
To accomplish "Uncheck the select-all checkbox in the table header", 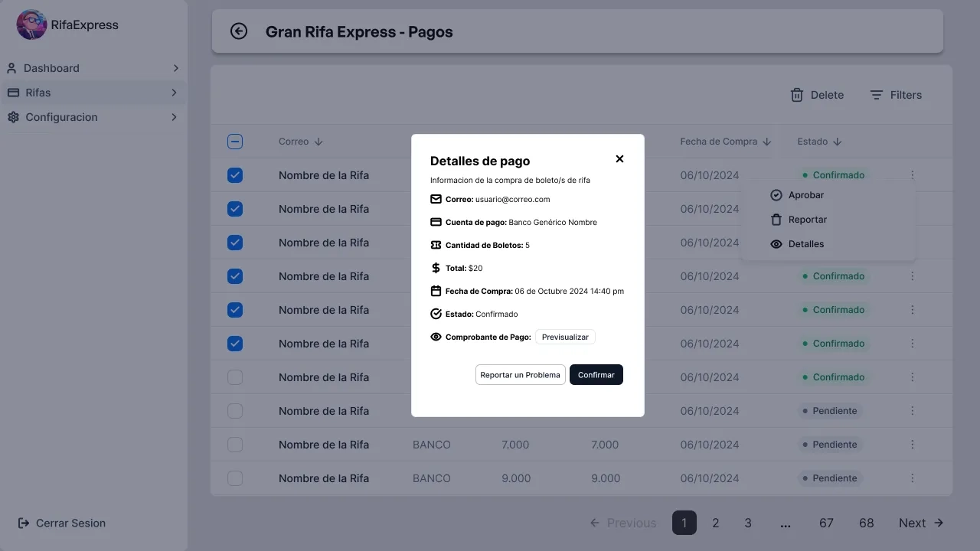I will pos(235,142).
